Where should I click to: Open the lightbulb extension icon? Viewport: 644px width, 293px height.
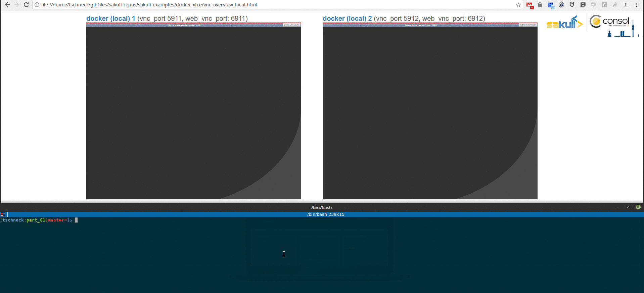pos(583,5)
